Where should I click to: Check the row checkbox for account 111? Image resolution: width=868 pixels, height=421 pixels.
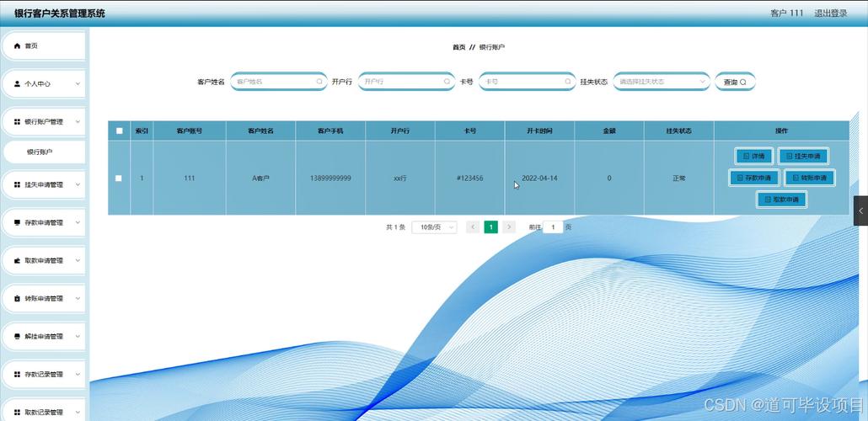119,179
